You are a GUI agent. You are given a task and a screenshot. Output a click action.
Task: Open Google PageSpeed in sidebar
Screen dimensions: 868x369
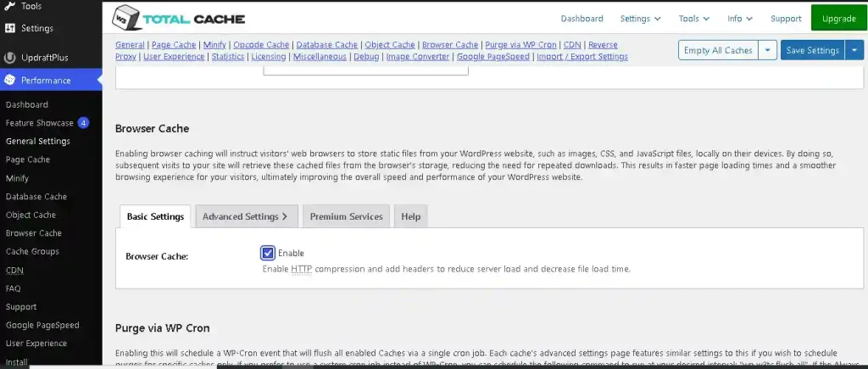coord(42,325)
